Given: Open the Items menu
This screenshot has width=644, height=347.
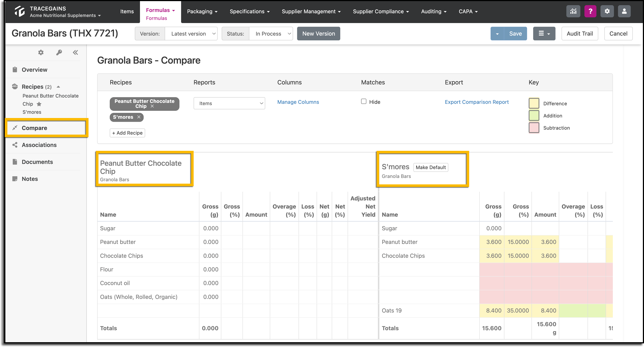Looking at the screenshot, I should click(x=127, y=11).
